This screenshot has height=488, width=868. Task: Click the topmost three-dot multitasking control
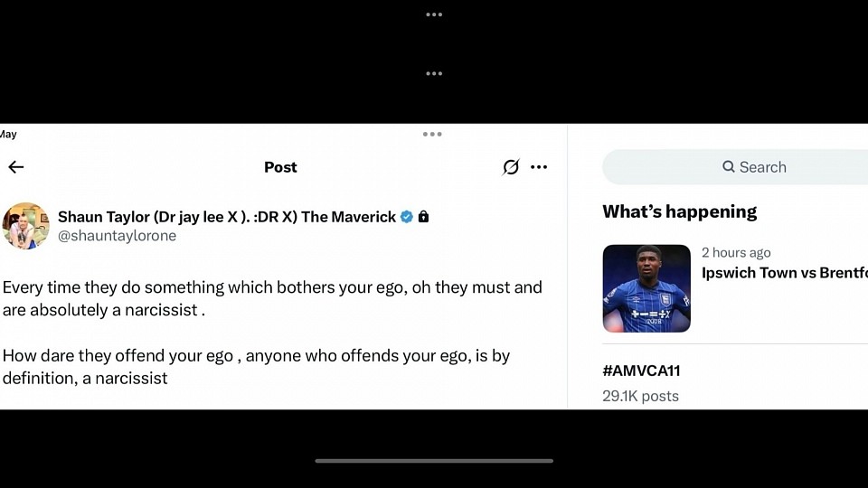click(434, 14)
